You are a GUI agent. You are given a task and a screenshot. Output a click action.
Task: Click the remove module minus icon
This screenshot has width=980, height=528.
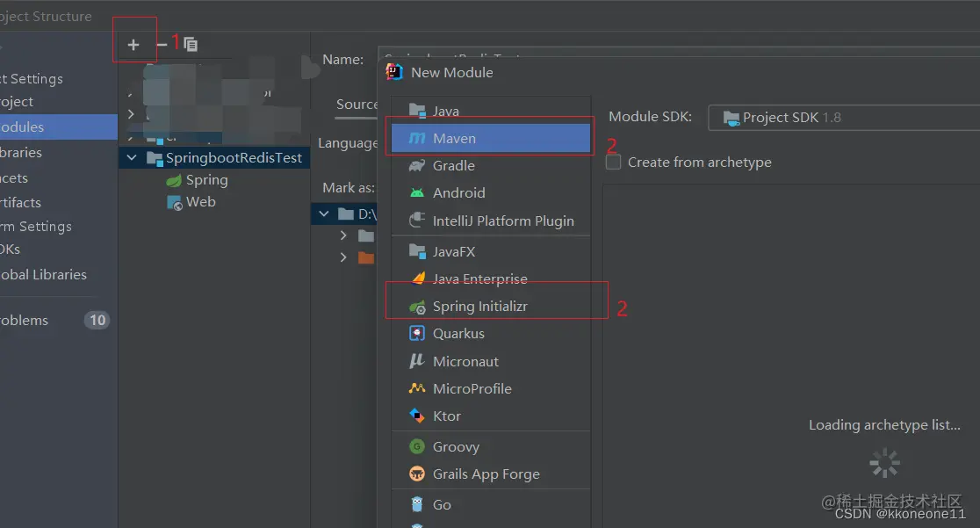click(x=162, y=45)
